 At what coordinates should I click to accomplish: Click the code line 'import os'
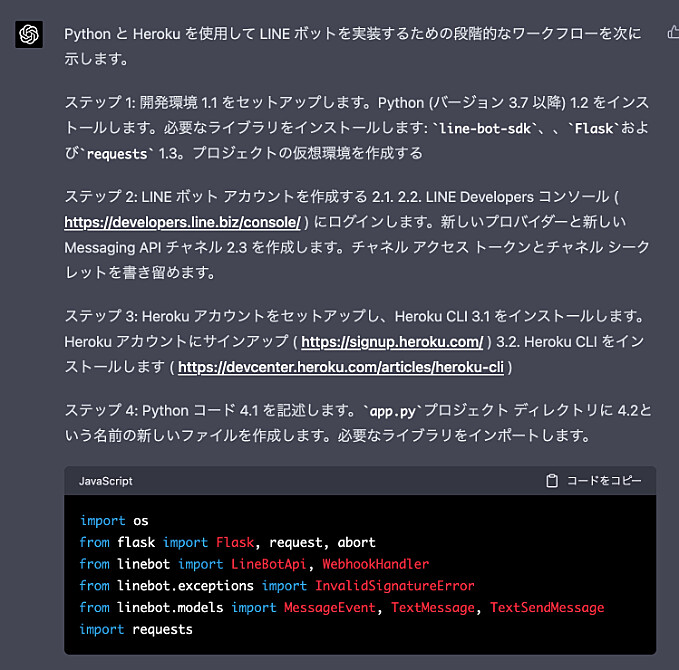point(114,521)
